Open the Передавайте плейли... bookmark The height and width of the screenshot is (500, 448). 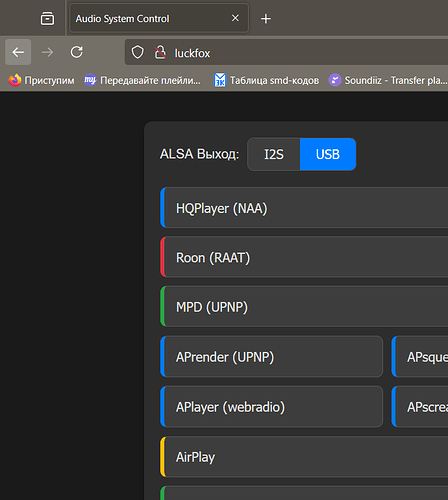[x=143, y=80]
